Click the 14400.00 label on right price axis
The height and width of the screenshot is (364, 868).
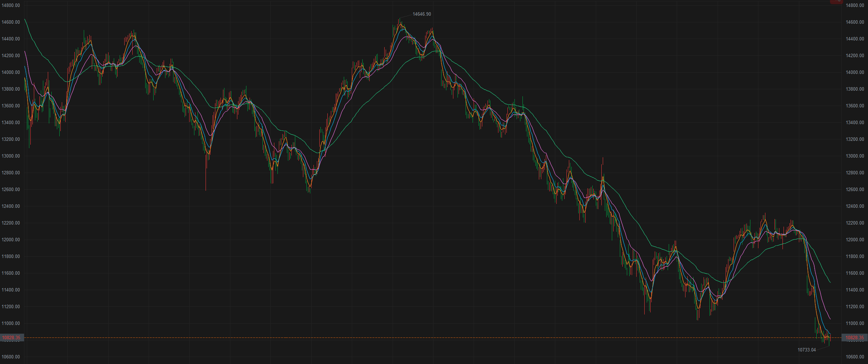[x=855, y=39]
